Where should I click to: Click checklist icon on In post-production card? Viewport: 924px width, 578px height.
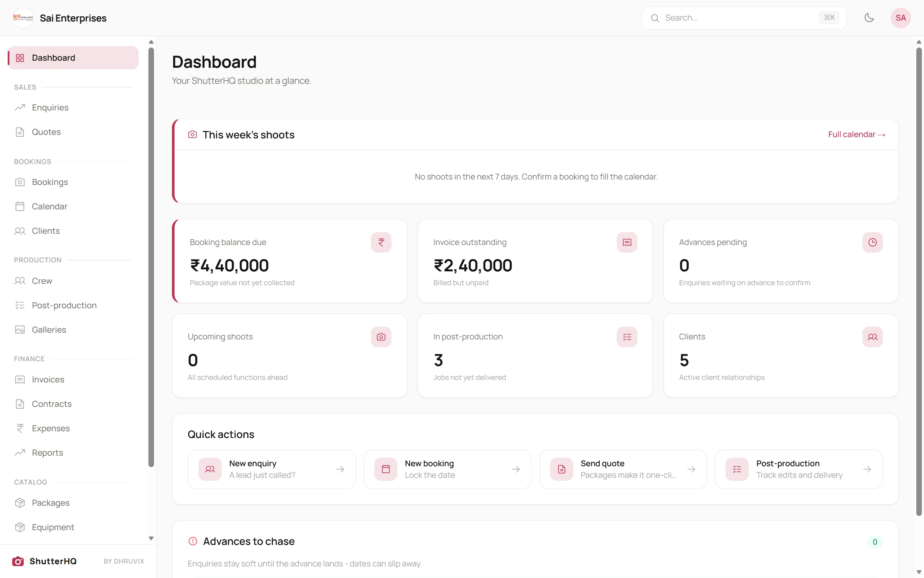tap(627, 337)
